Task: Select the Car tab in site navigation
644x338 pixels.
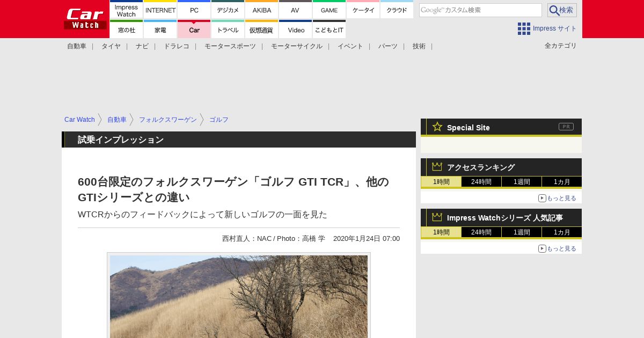Action: (x=194, y=30)
